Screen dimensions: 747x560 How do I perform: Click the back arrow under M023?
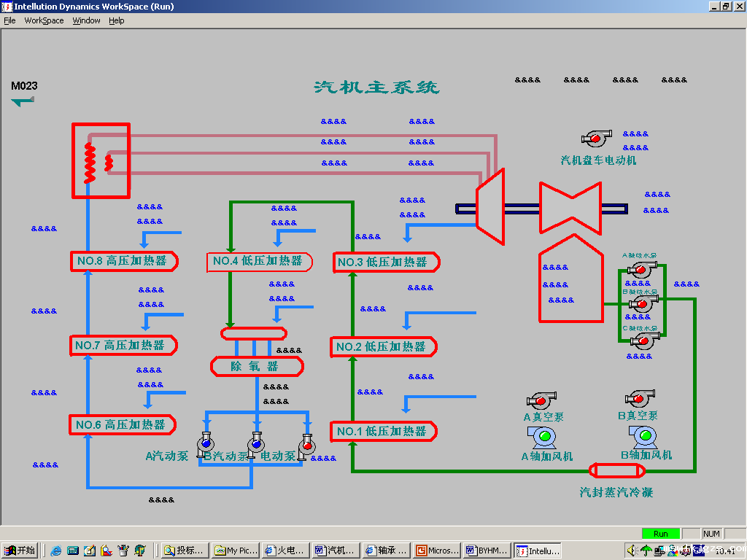23,101
